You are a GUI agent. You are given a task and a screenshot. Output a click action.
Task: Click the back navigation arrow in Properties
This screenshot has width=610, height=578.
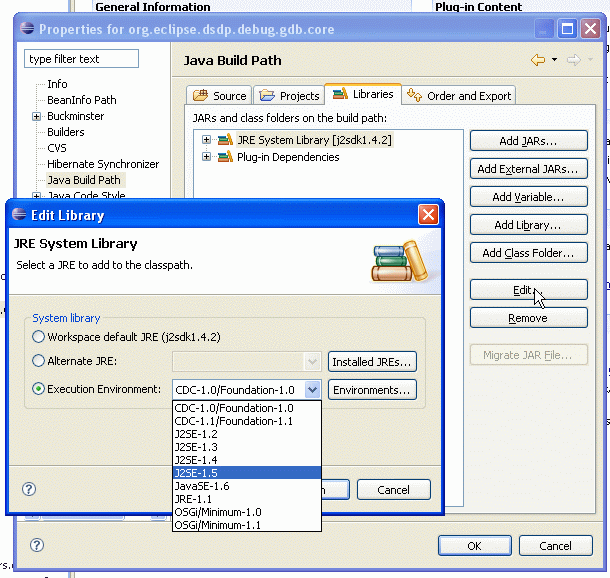538,60
